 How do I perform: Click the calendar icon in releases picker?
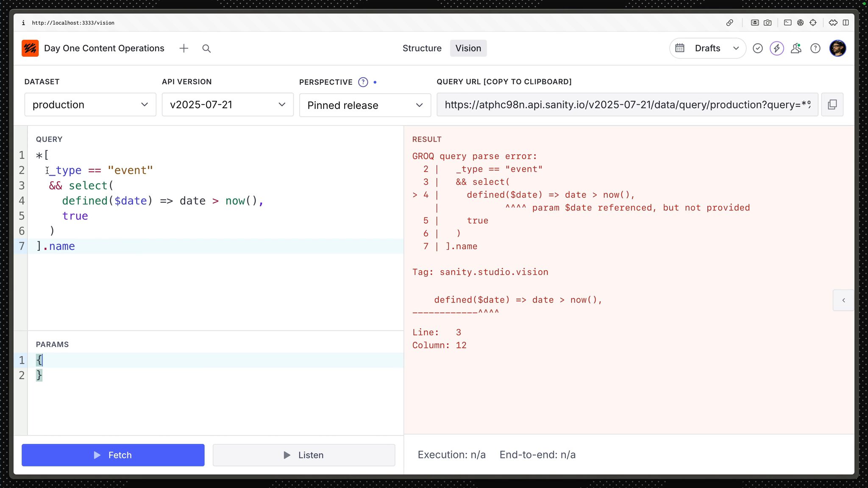coord(680,48)
